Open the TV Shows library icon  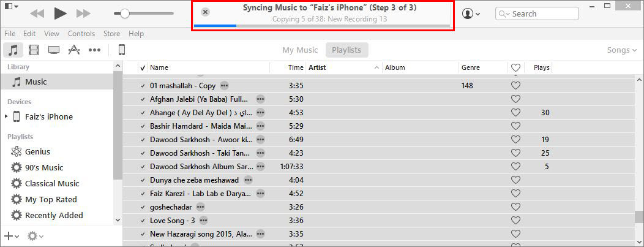54,50
